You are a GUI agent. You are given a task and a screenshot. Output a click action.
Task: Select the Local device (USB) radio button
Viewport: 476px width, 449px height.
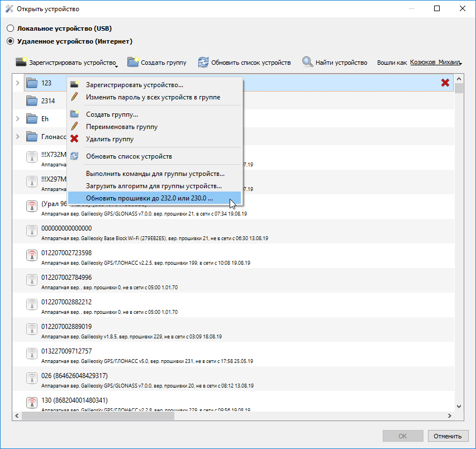[x=10, y=28]
